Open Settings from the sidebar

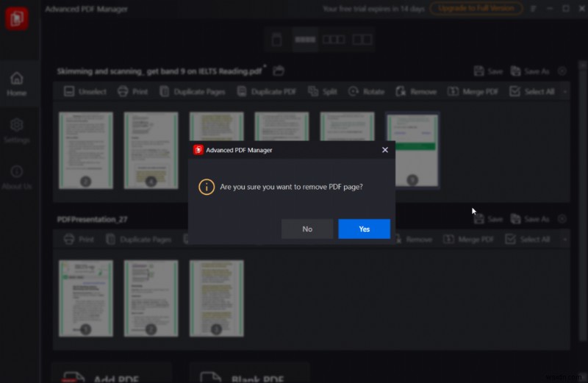point(16,131)
